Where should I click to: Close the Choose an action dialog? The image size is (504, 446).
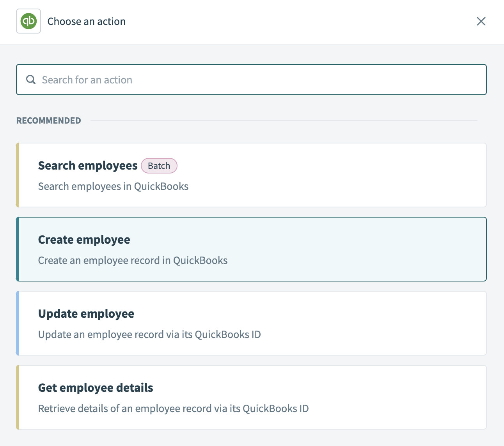[x=481, y=21]
